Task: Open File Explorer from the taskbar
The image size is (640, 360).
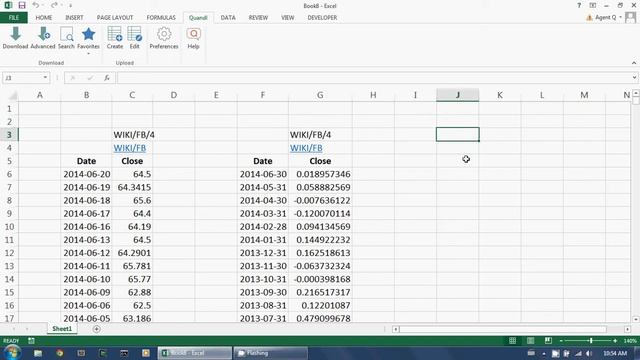Action: 38,353
